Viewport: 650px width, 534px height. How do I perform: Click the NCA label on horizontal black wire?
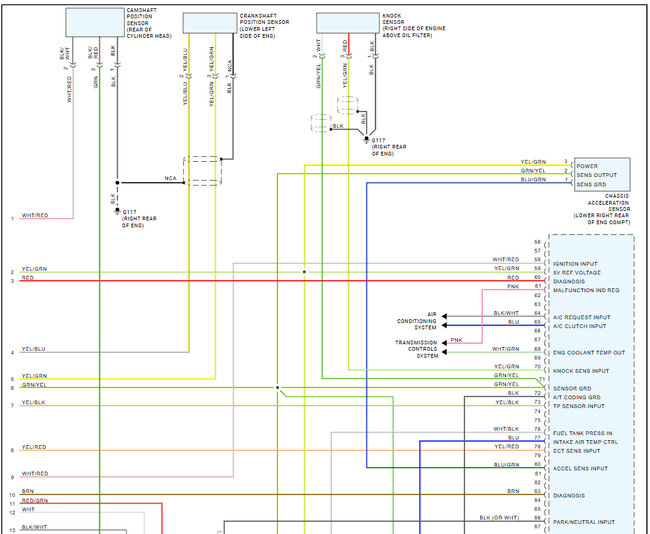click(170, 178)
